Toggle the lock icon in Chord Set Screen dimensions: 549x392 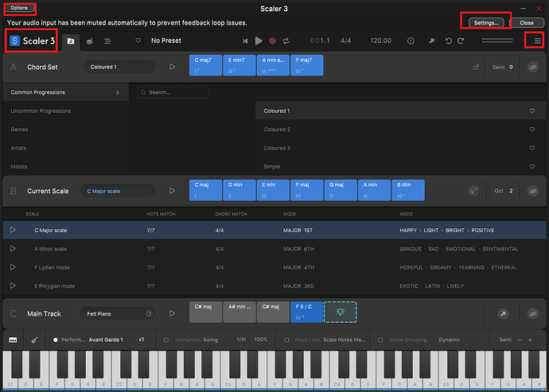(476, 67)
